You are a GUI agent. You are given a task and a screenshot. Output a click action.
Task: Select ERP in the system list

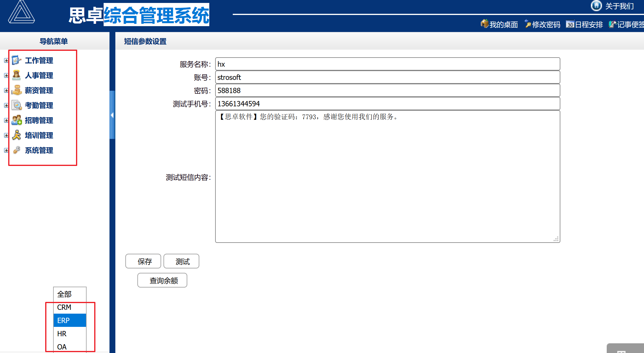click(x=70, y=320)
